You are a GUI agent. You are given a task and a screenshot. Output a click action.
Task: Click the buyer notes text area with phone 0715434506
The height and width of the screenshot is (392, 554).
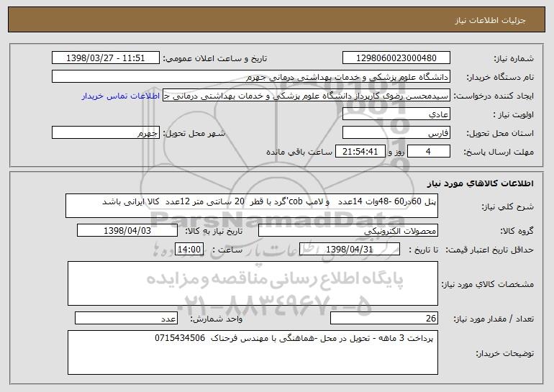[253, 352]
